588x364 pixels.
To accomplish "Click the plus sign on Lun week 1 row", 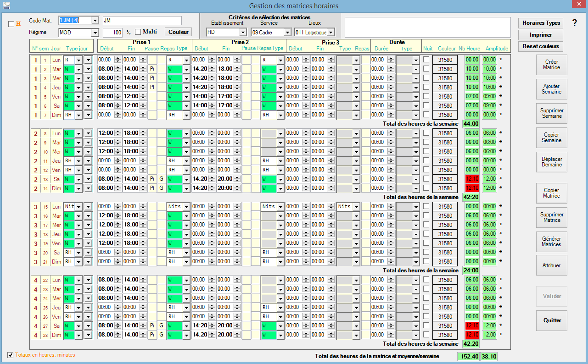I will [501, 60].
